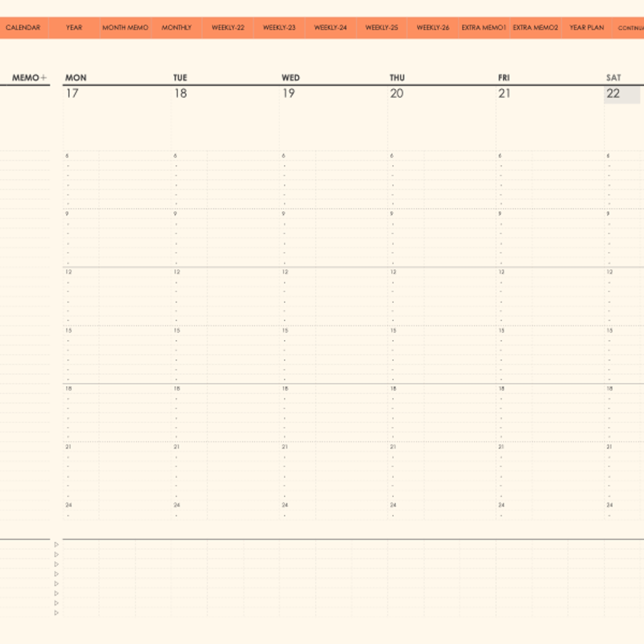Image resolution: width=644 pixels, height=644 pixels.
Task: Click the 21 hour label under THU
Action: click(x=393, y=447)
